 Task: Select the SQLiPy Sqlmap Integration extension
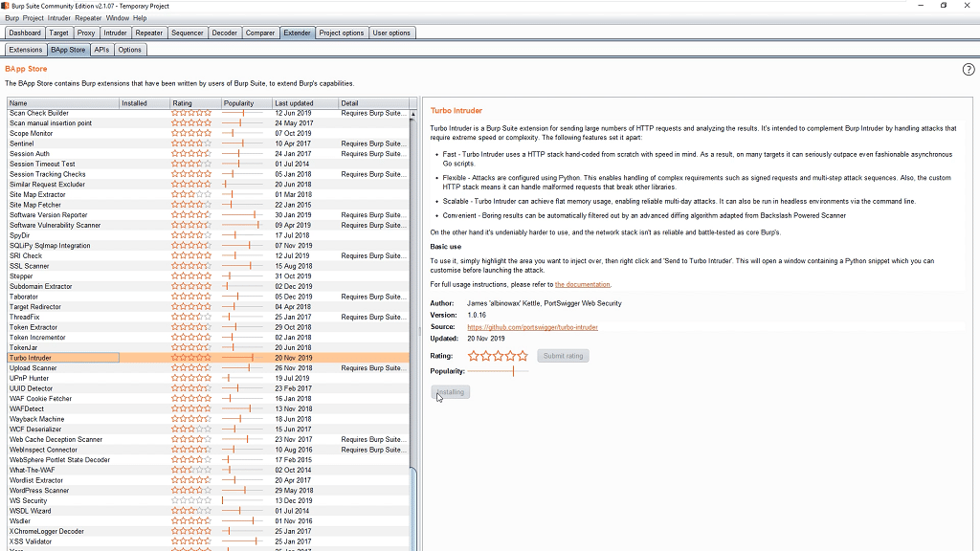[208, 246]
